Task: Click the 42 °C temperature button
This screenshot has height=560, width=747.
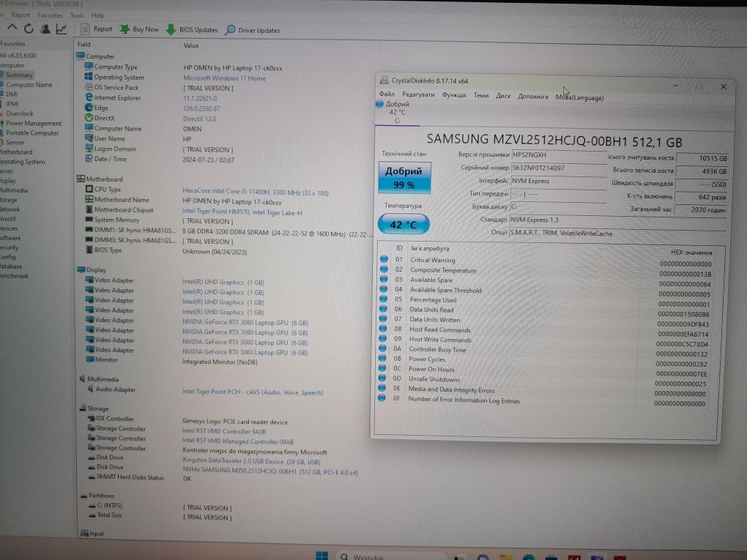Action: [404, 224]
